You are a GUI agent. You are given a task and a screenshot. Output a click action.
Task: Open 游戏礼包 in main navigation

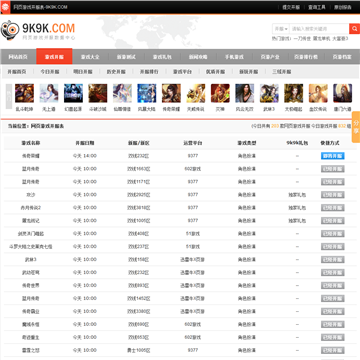point(162,57)
